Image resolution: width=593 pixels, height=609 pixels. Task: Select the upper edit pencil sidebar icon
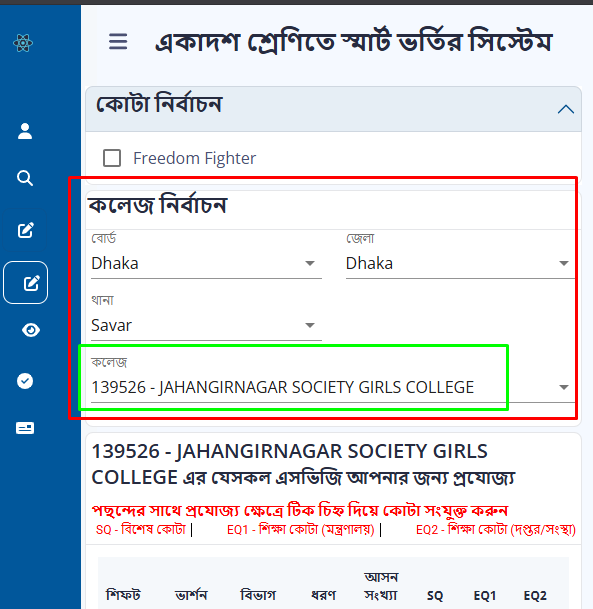click(x=26, y=230)
